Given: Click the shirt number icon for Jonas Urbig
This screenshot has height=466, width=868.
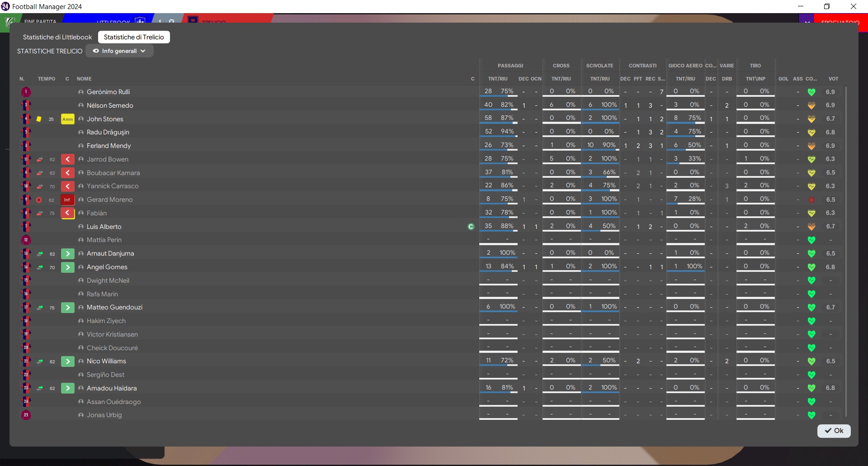Looking at the screenshot, I should click(x=26, y=415).
